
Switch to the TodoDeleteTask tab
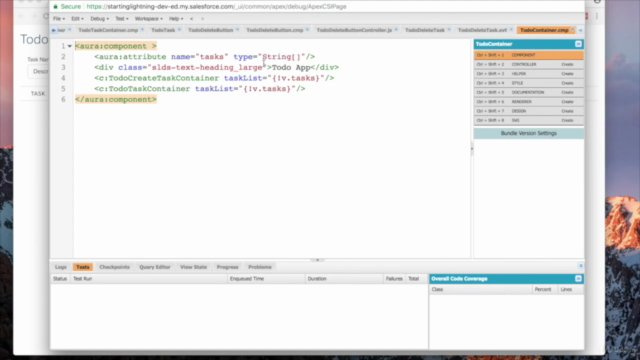coord(424,30)
